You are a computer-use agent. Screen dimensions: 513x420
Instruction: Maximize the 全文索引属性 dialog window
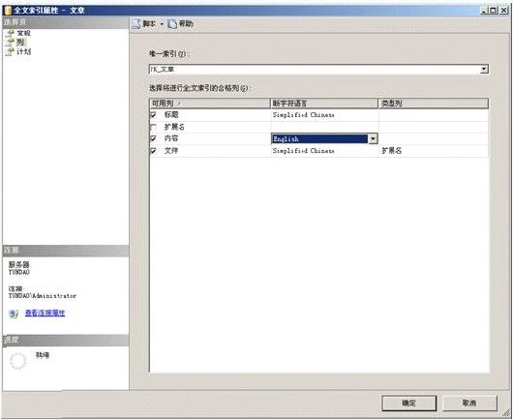click(x=494, y=11)
